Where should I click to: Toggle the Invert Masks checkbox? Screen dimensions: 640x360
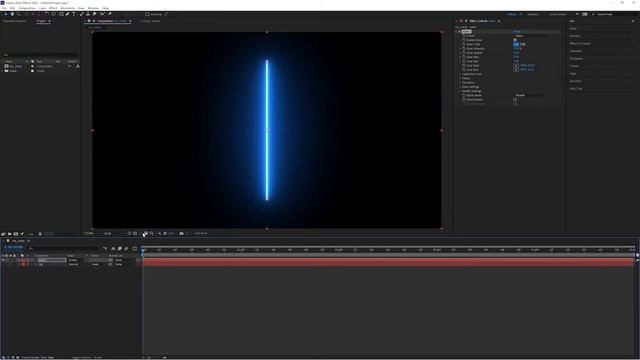(x=515, y=100)
